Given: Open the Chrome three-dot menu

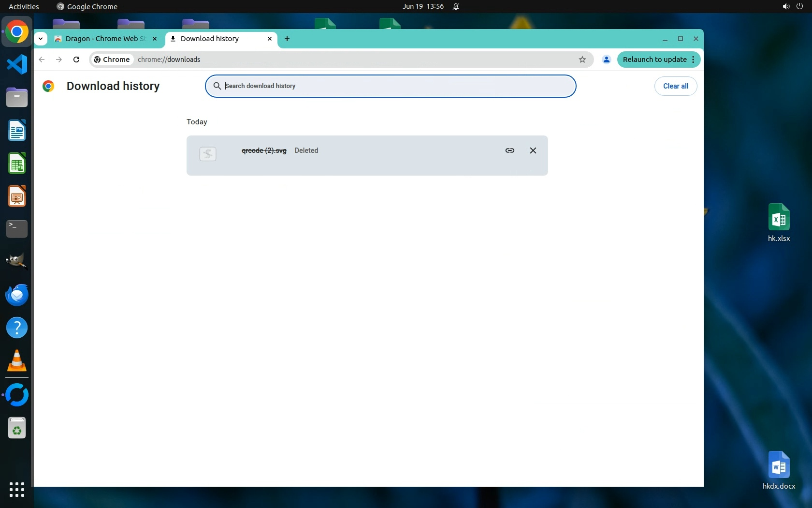Looking at the screenshot, I should pyautogui.click(x=693, y=60).
